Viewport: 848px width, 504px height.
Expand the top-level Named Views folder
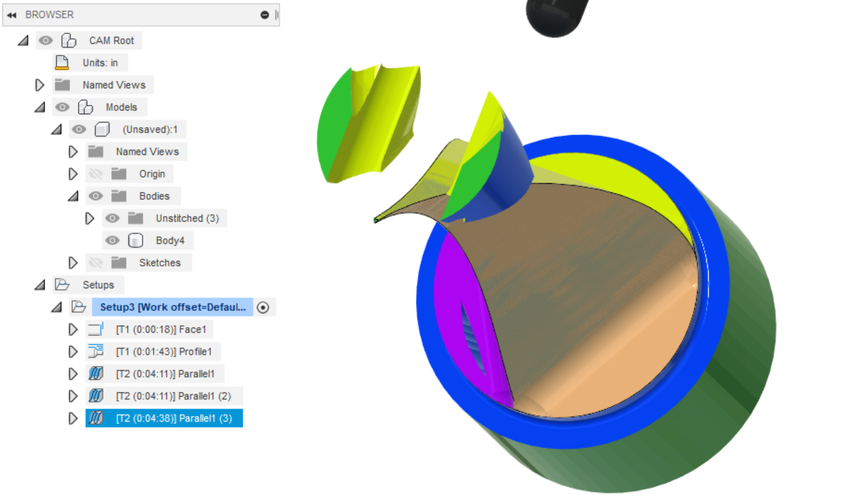tap(39, 85)
